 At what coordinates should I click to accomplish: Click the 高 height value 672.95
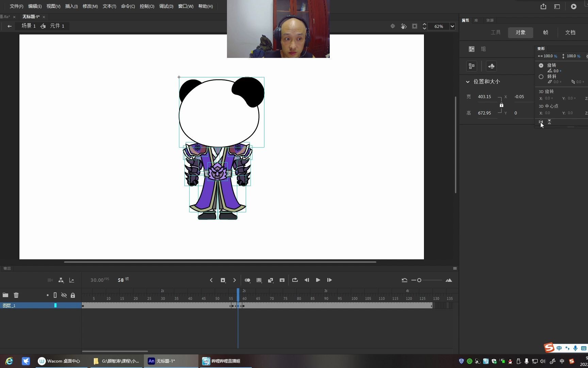(x=485, y=113)
